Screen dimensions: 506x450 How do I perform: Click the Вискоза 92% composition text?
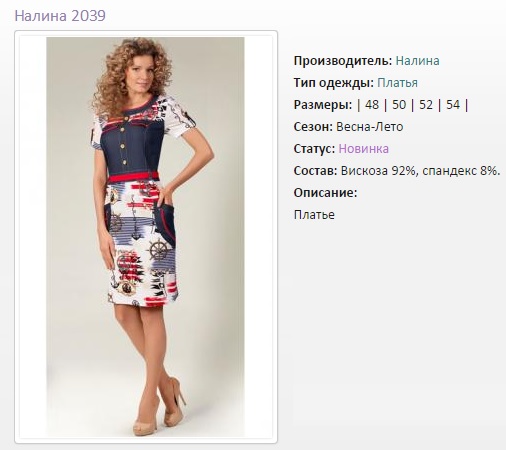[x=378, y=171]
